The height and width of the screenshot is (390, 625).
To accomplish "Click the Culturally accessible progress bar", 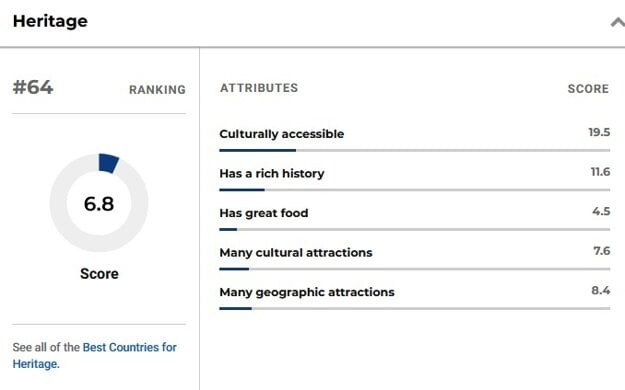I will 415,150.
